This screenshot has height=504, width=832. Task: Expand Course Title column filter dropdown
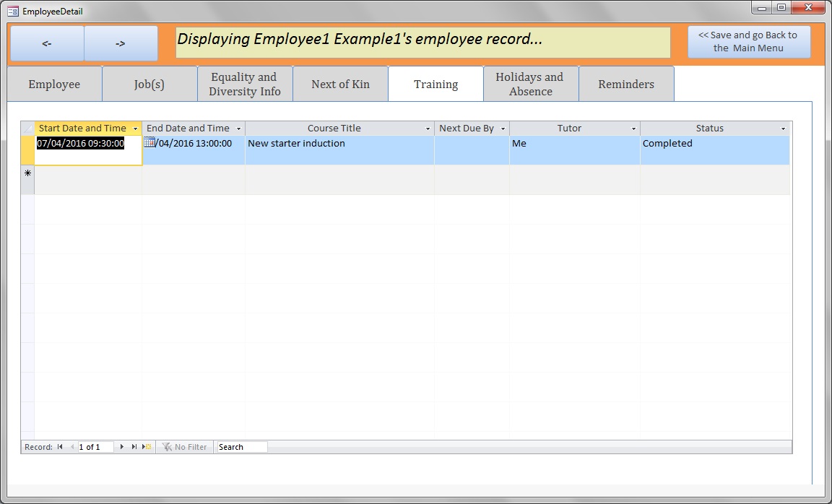[428, 129]
